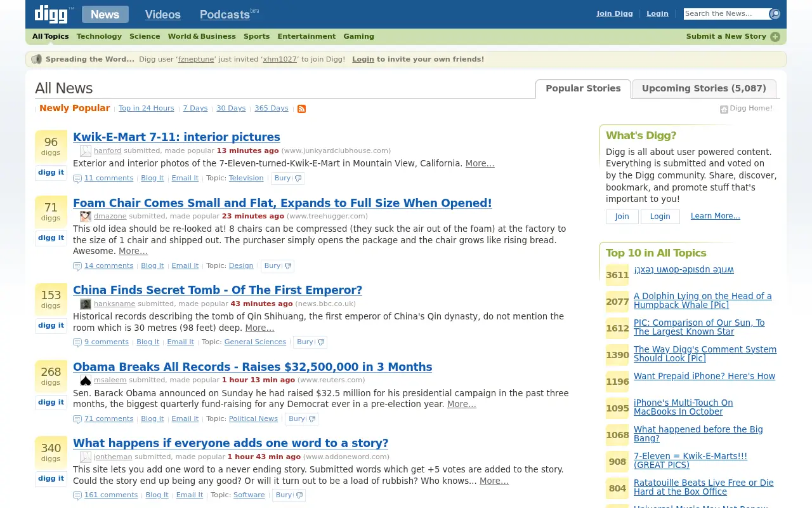Click comment bubble icon for Foam Chair story
This screenshot has height=508, width=812.
(77, 267)
